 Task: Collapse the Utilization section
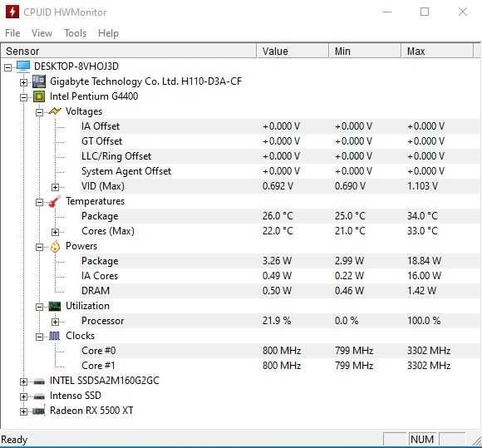click(39, 307)
